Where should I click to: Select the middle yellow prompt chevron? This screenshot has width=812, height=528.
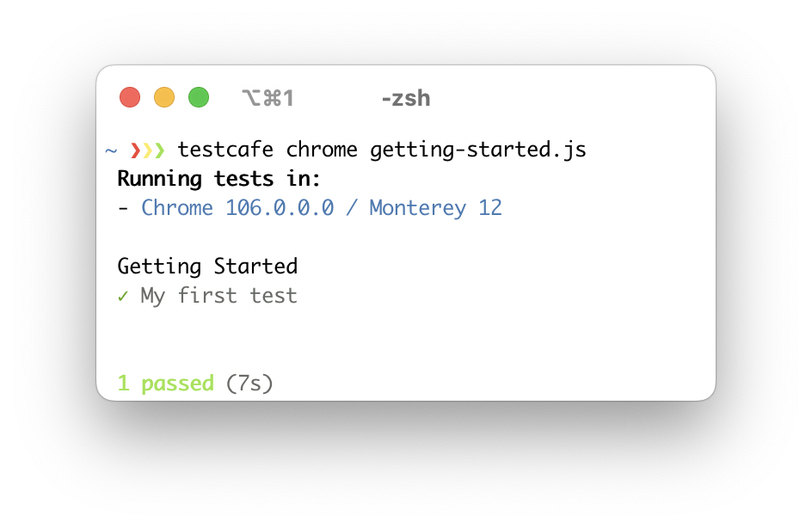pyautogui.click(x=148, y=150)
